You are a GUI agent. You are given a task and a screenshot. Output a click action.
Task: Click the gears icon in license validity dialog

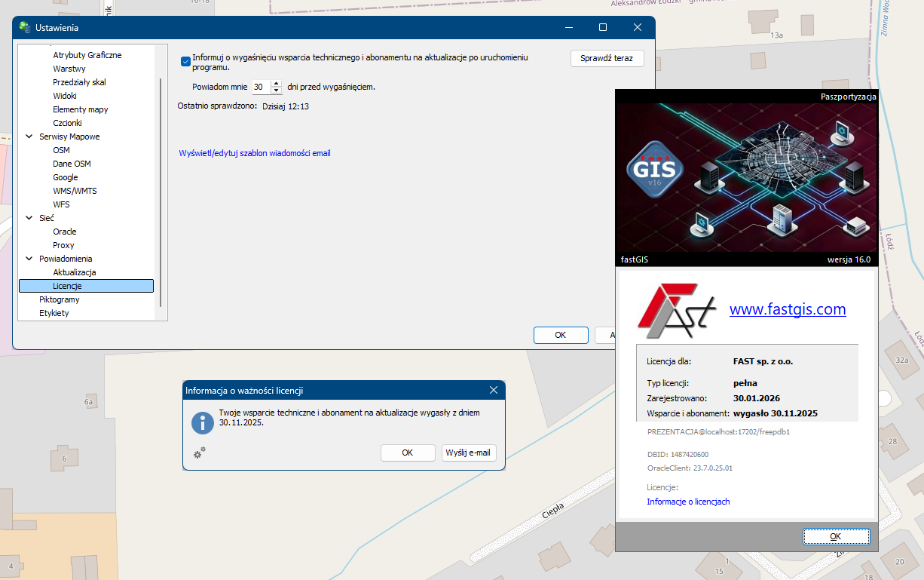click(x=200, y=453)
